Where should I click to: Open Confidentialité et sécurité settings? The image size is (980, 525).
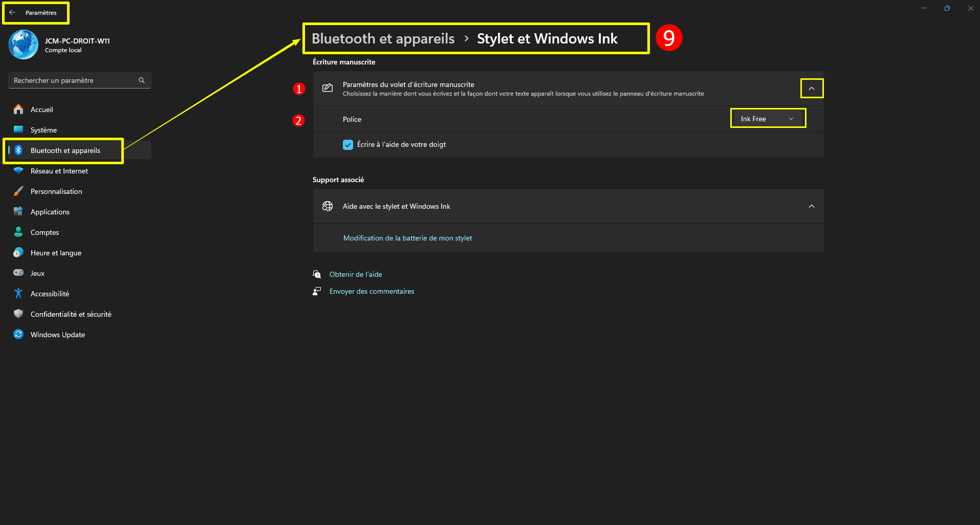click(x=80, y=314)
